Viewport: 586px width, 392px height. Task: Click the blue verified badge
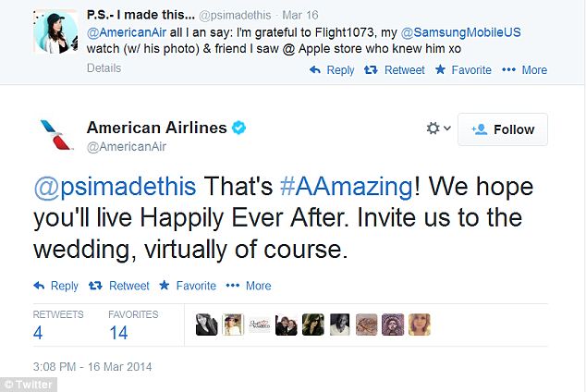coord(238,129)
